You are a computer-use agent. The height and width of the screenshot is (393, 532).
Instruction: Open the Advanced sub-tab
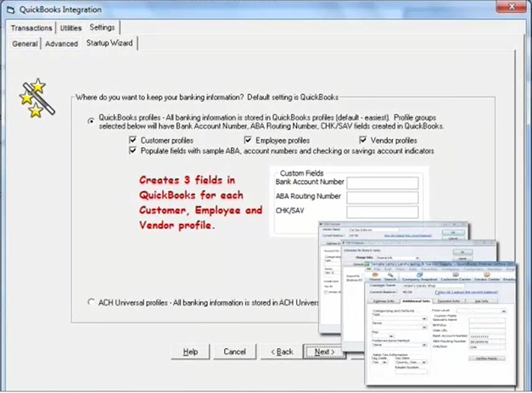[61, 44]
